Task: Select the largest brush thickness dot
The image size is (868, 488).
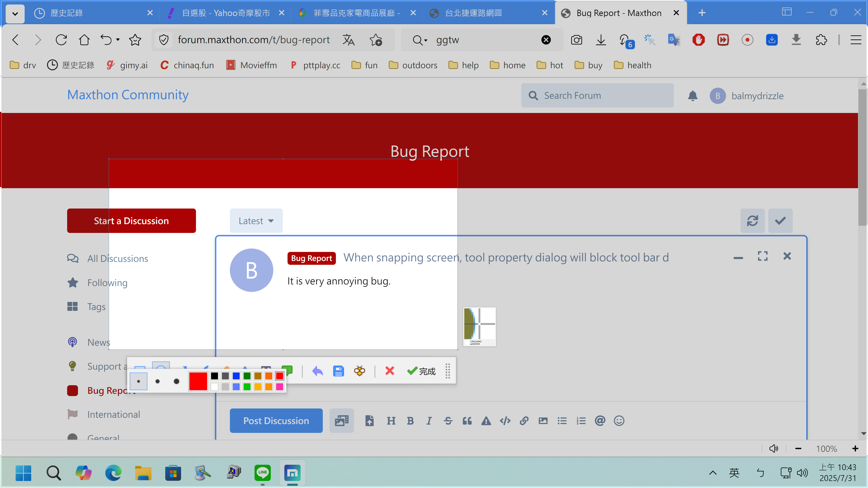Action: (x=176, y=381)
